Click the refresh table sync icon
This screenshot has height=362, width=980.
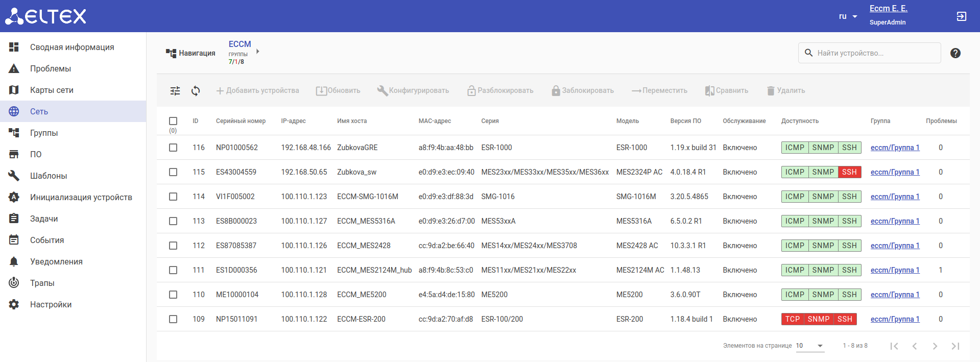pyautogui.click(x=196, y=91)
